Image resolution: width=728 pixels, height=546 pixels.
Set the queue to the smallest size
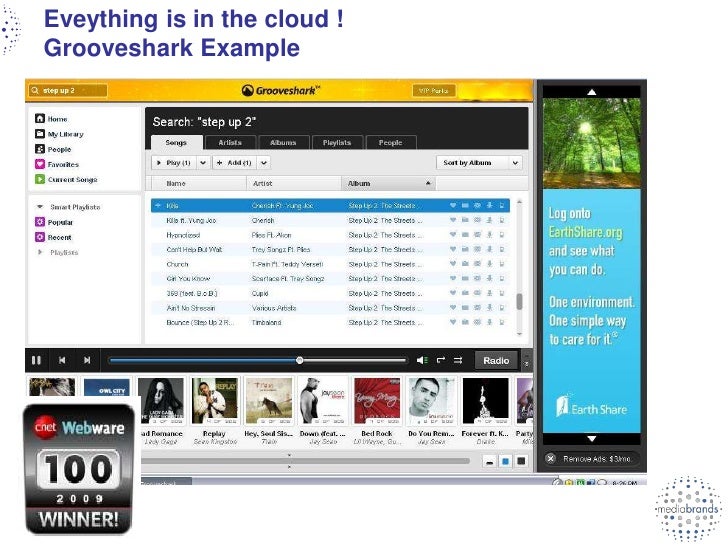(x=489, y=462)
